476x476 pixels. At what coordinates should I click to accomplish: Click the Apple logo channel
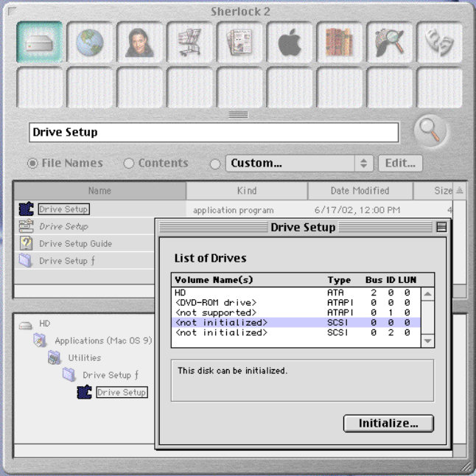click(290, 42)
